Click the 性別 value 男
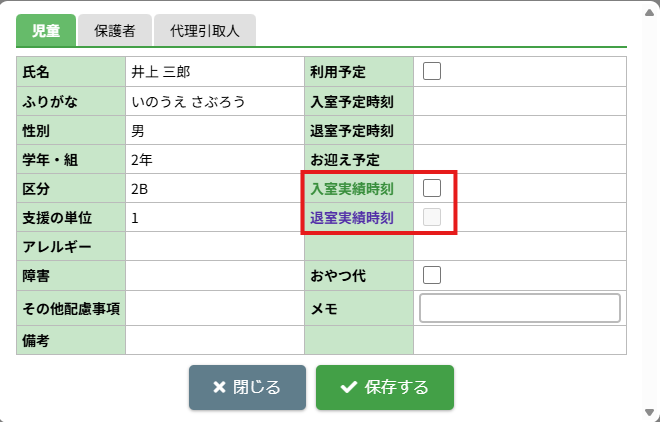This screenshot has width=660, height=422. click(x=138, y=131)
